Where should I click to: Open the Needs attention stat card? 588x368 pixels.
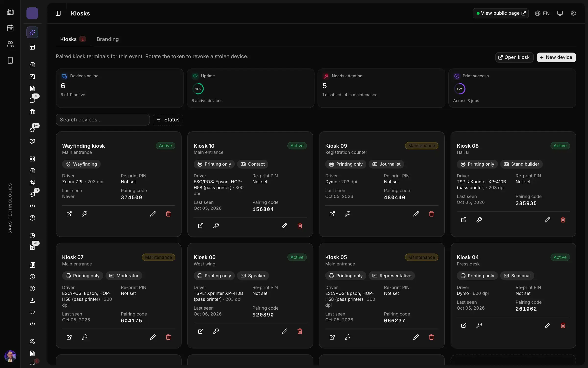click(381, 88)
